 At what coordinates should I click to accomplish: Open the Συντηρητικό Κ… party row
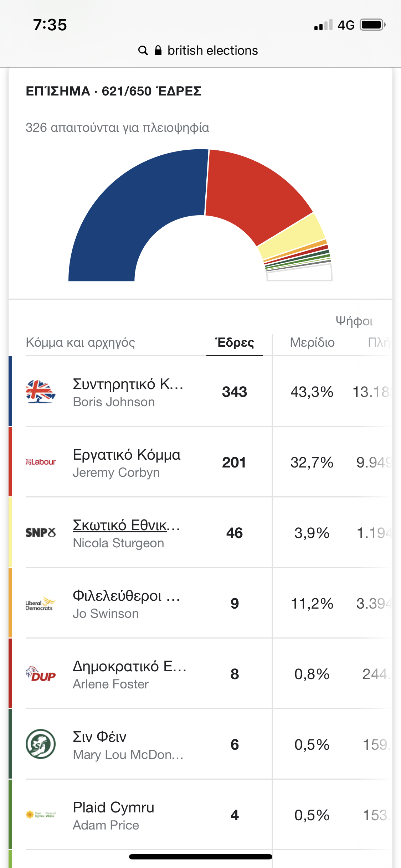(128, 384)
